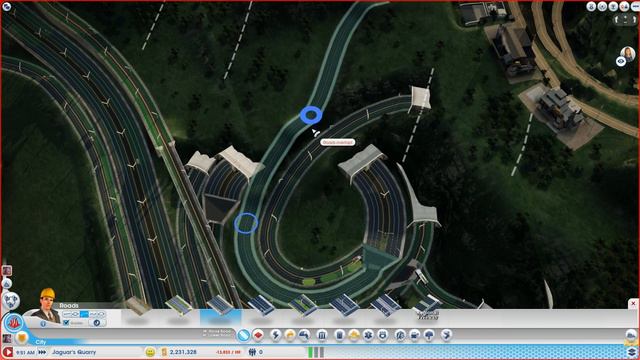
Task: Pick the last labeled road thumbnail
Action: click(x=427, y=307)
